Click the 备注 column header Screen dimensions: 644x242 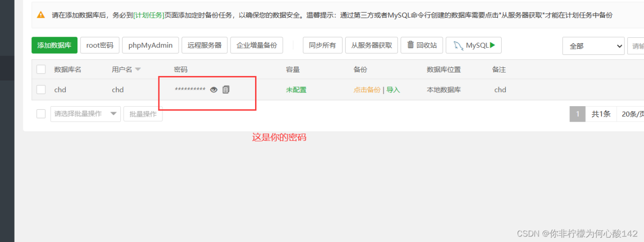click(499, 69)
